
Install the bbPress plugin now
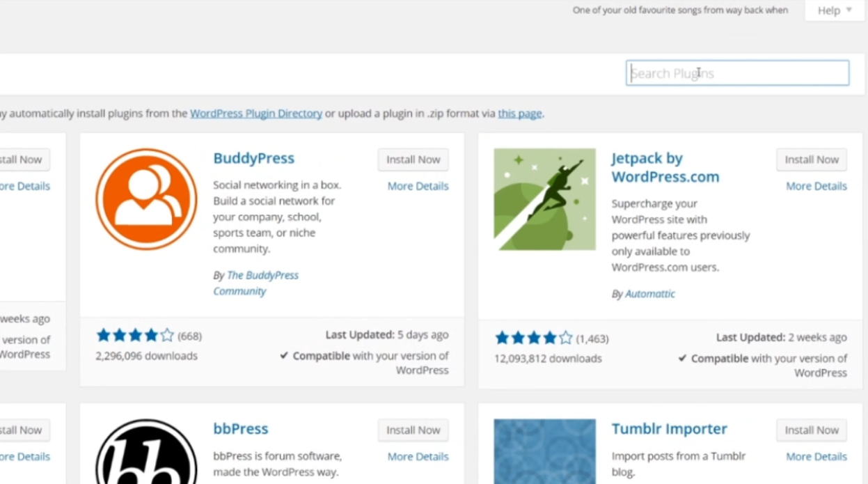[413, 430]
